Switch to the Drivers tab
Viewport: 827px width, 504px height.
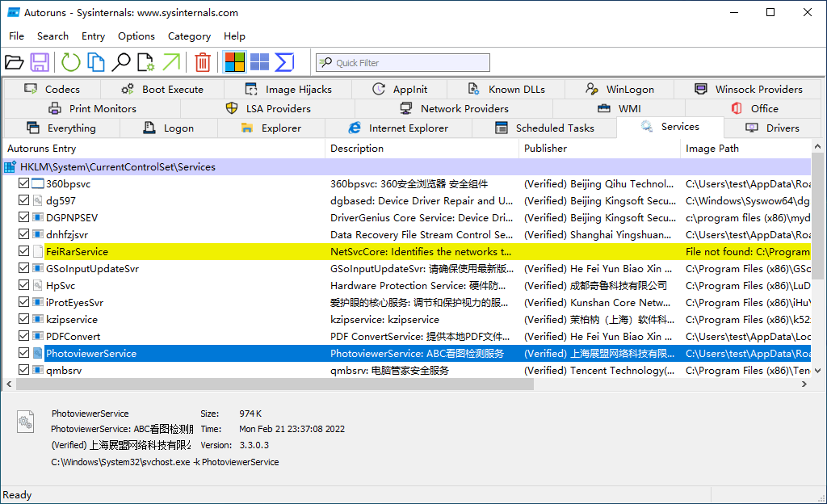tap(772, 128)
